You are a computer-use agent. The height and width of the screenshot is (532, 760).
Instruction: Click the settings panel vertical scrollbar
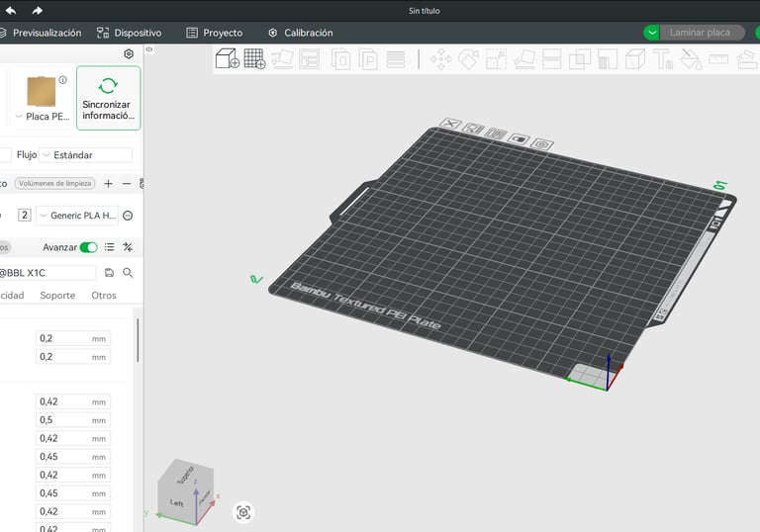138,340
